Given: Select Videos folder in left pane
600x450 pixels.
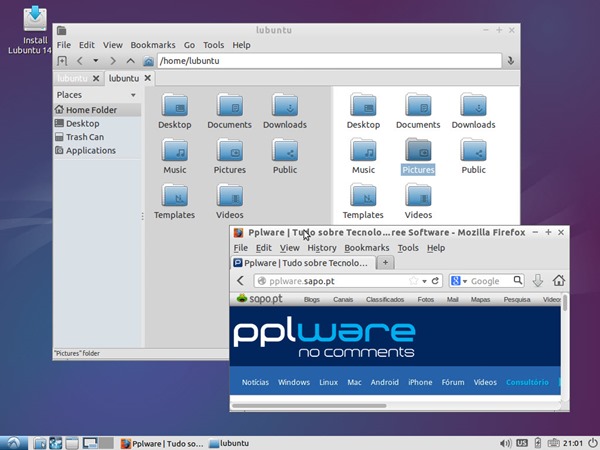Looking at the screenshot, I should (230, 201).
